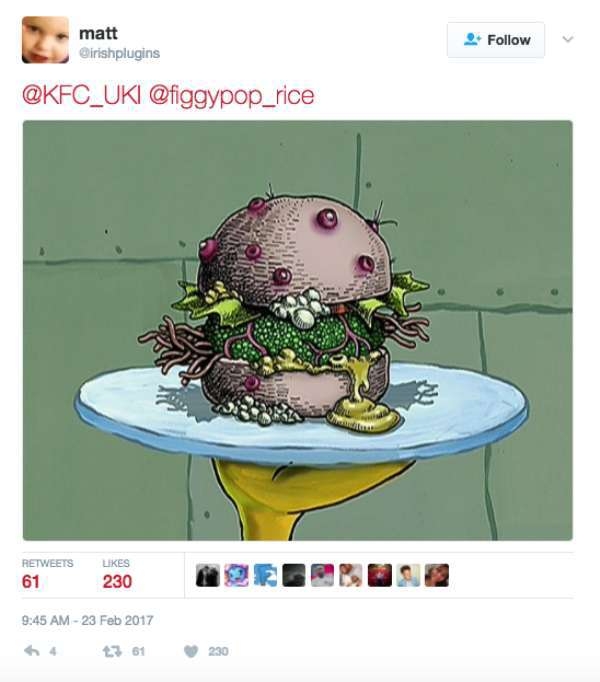Open matt's baby profile avatar
This screenshot has height=682, width=600.
pos(45,40)
